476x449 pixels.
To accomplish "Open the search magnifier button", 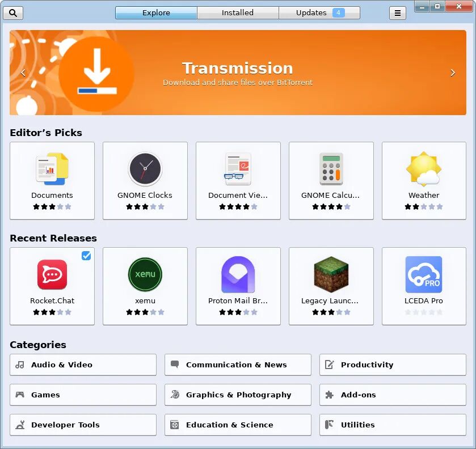I will coord(13,13).
